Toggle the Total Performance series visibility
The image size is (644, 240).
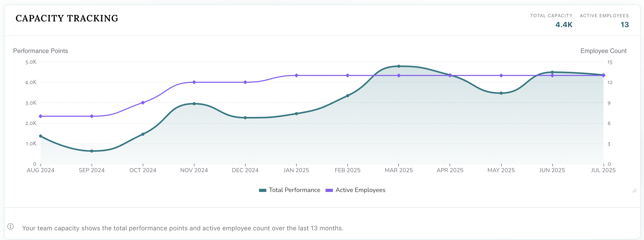pos(294,190)
